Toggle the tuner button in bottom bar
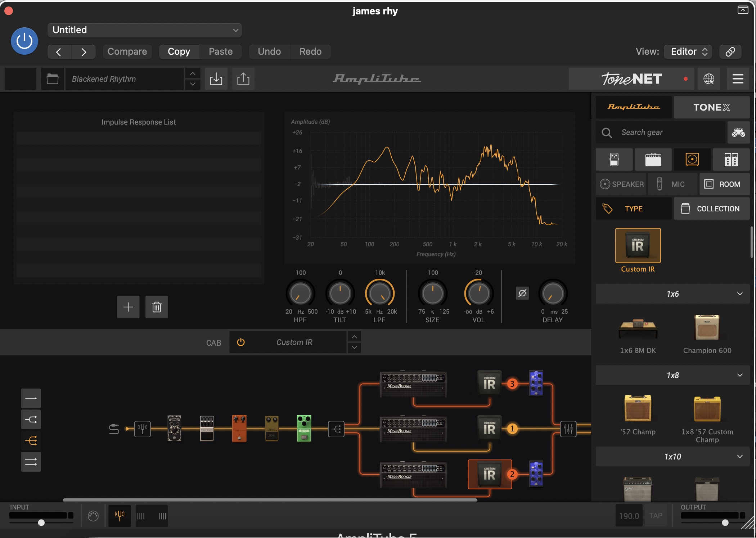This screenshot has height=538, width=756. coord(120,516)
